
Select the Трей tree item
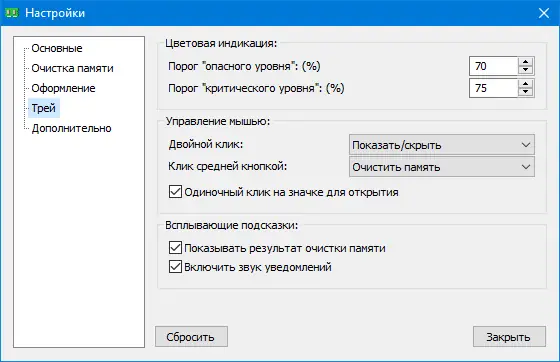click(x=44, y=108)
